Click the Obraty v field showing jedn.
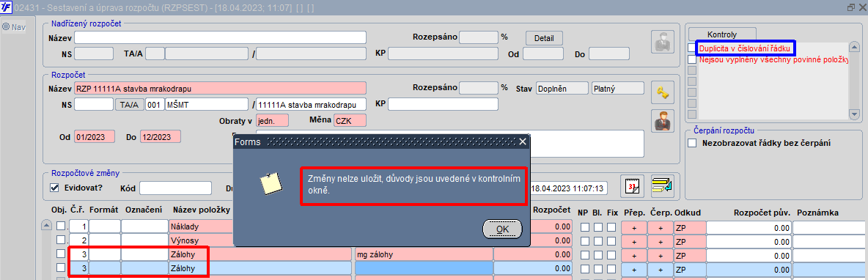Screen dimensions: 868x280 (x=273, y=121)
